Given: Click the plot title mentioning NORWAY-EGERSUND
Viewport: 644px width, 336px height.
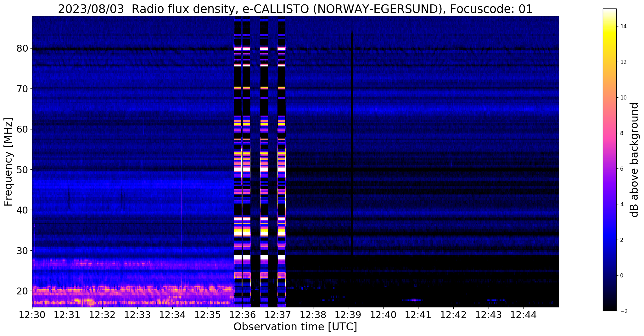Looking at the screenshot, I should [295, 9].
